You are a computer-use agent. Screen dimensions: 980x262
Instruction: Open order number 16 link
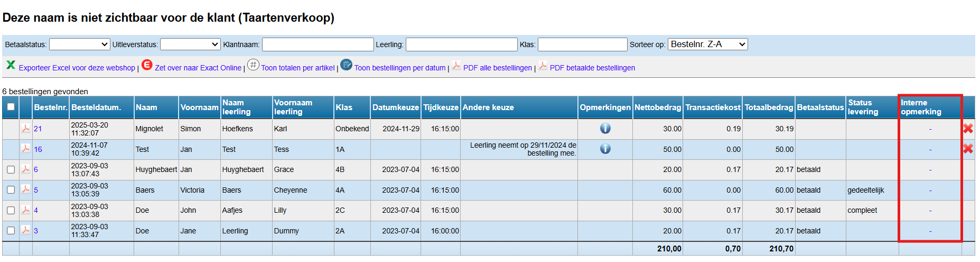pos(38,149)
